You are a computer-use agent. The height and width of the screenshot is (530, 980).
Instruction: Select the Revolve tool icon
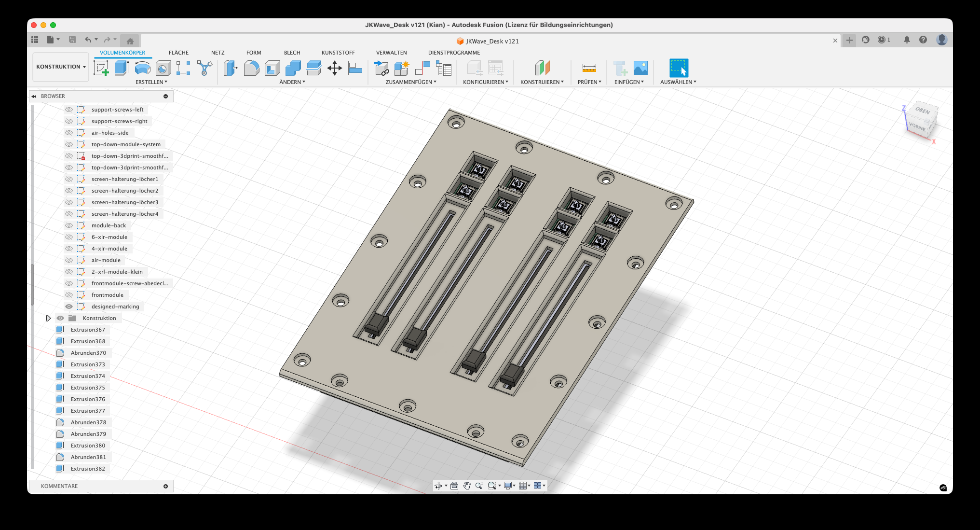pos(142,68)
